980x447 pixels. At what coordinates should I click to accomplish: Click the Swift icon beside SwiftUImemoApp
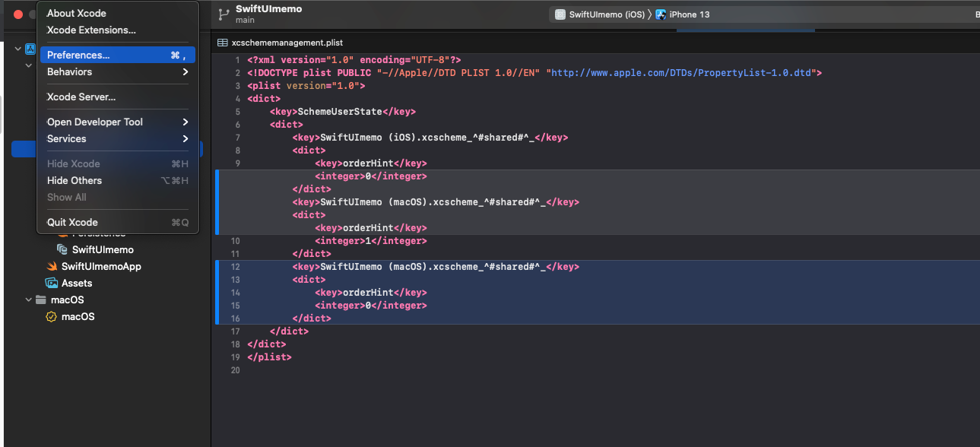52,266
